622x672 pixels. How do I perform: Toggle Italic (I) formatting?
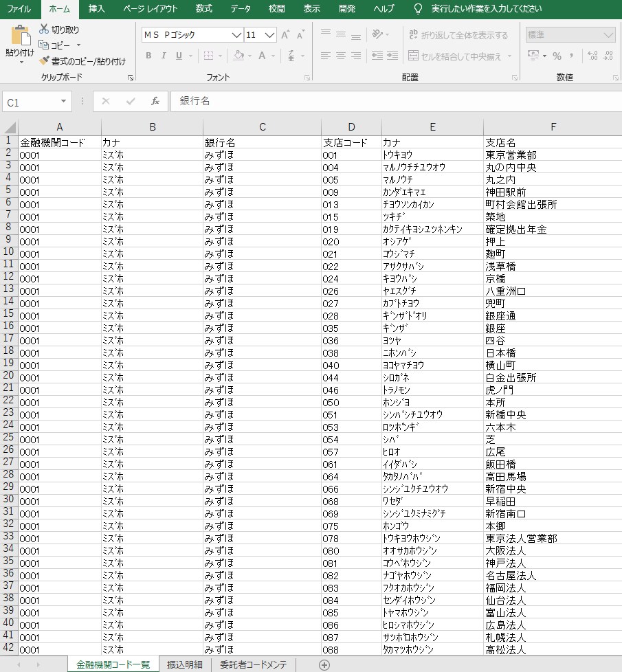(164, 56)
